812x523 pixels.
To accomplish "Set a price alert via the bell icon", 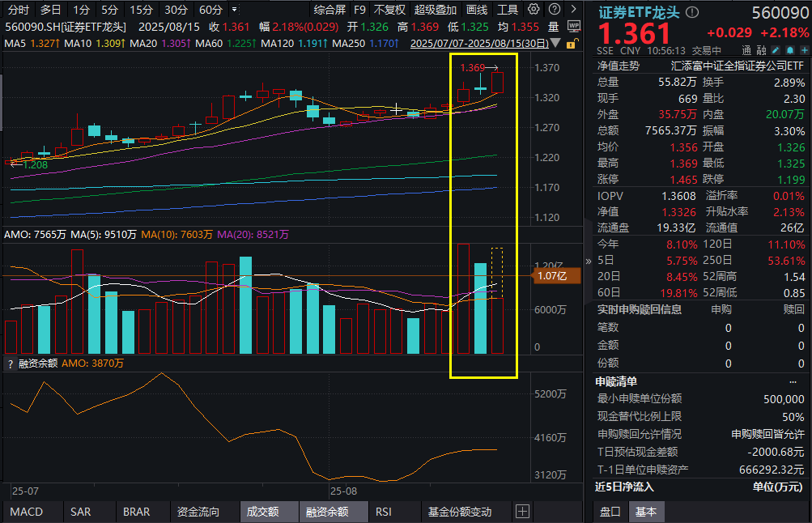I will [x=790, y=50].
